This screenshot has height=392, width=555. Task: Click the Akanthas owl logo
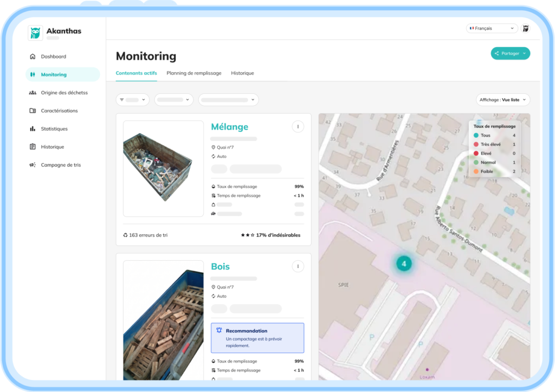click(x=35, y=33)
